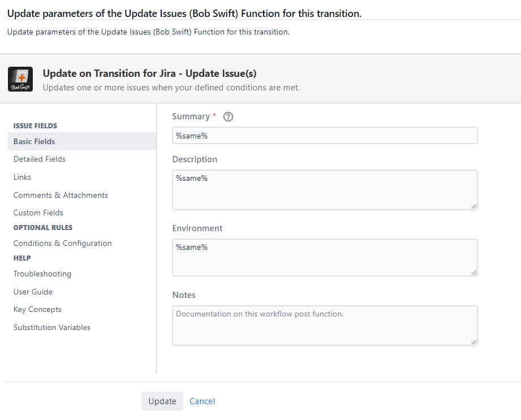Open the Summary field help icon
521x420 pixels.
(228, 116)
